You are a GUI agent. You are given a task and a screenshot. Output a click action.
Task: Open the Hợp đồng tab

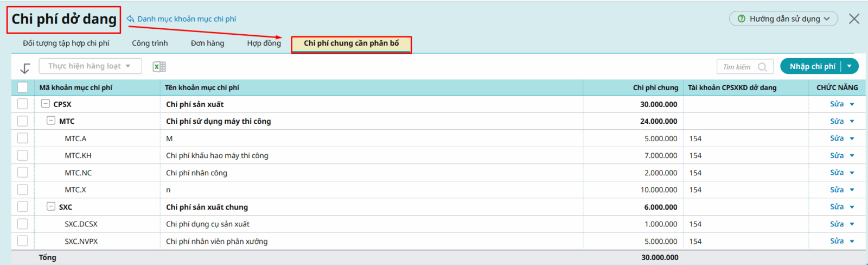click(x=264, y=43)
